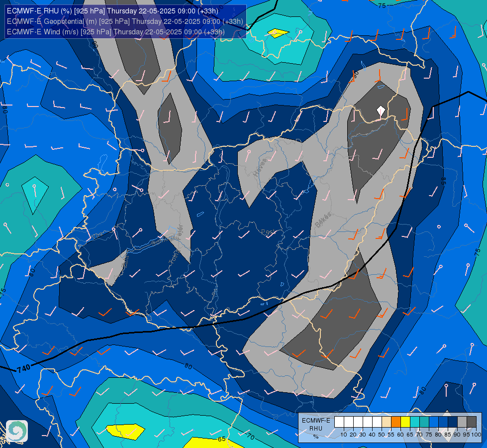This screenshot has height=448, width=487.
Task: Select the peach 50–55% legend swatch
Action: point(387,422)
